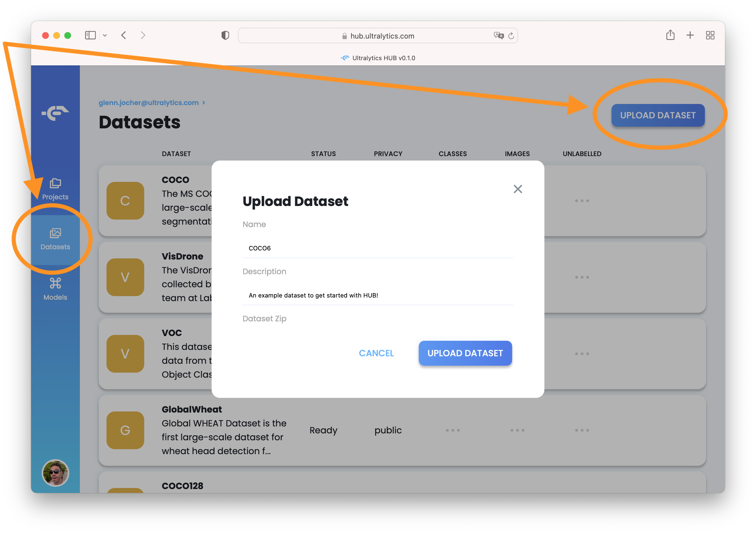The image size is (756, 534).
Task: Close the Upload Dataset dialog with the X
Action: 517,189
